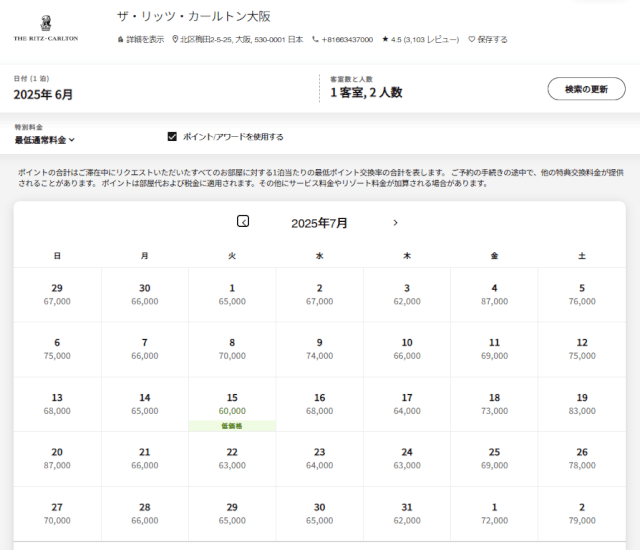Select August 2 priced 79,000
The height and width of the screenshot is (550, 640).
coord(582,514)
